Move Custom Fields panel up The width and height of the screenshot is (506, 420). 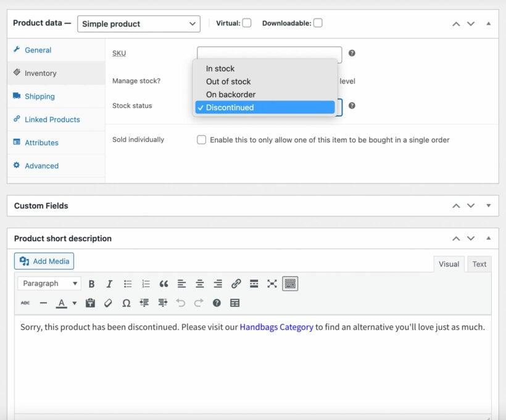(456, 206)
